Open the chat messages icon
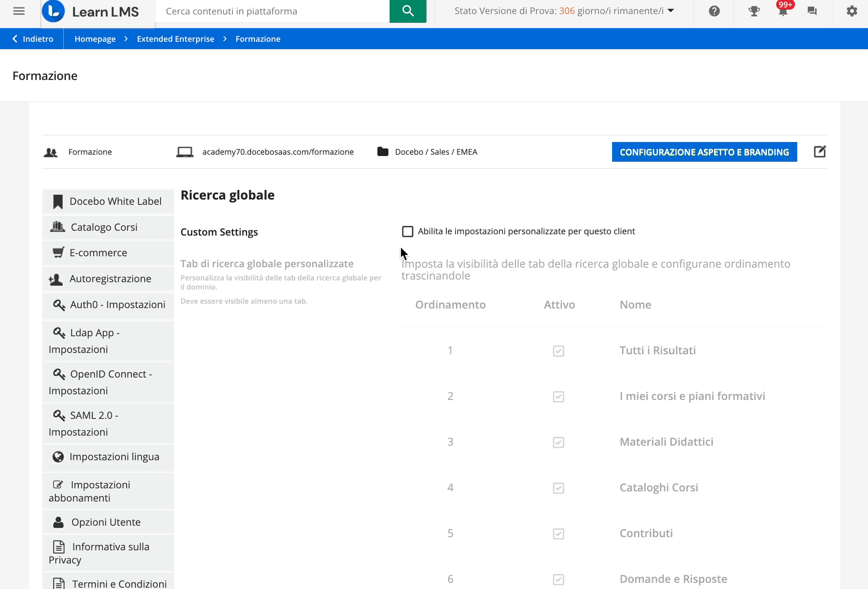The image size is (868, 589). click(x=812, y=11)
